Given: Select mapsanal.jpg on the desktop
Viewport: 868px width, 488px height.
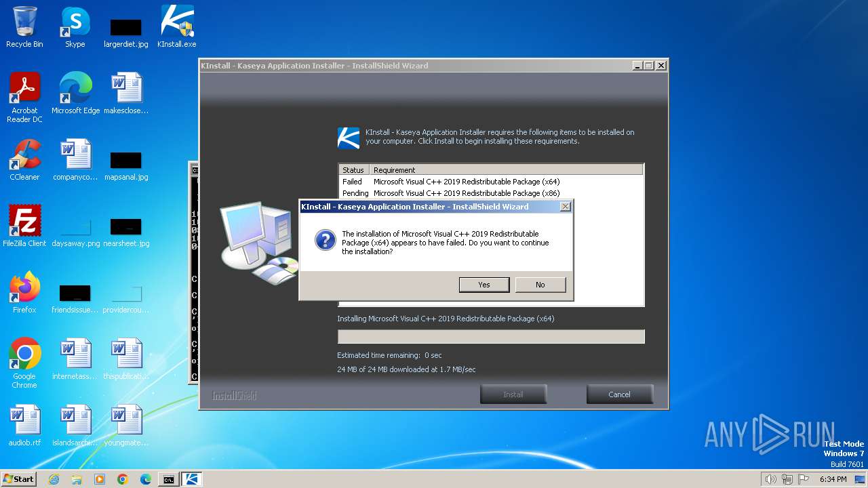Looking at the screenshot, I should click(126, 165).
